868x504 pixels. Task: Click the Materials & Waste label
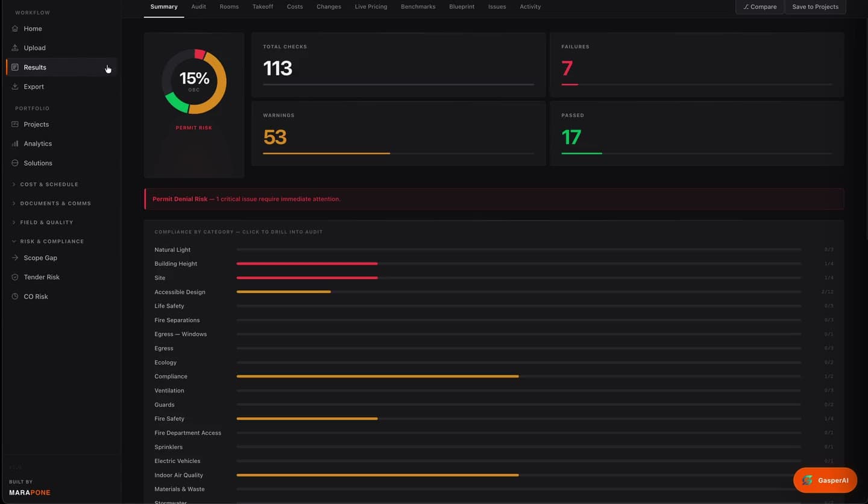[x=180, y=489]
